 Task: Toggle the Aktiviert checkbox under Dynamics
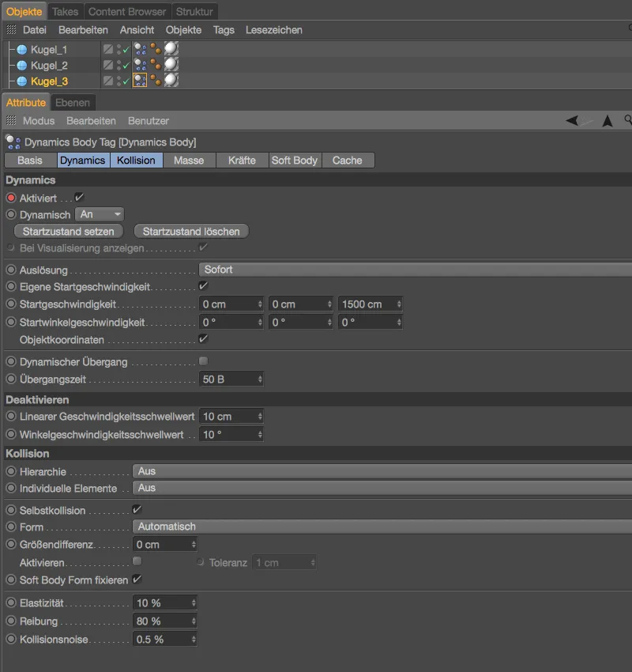[79, 197]
